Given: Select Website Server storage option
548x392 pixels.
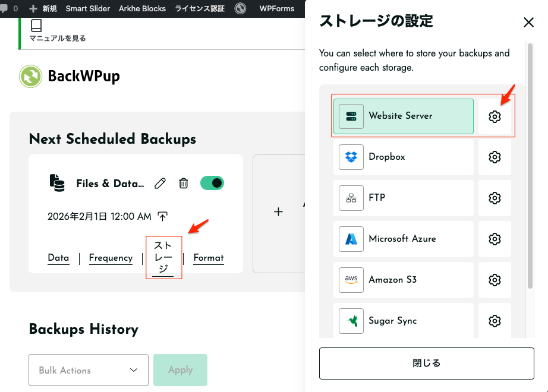Looking at the screenshot, I should click(x=403, y=116).
